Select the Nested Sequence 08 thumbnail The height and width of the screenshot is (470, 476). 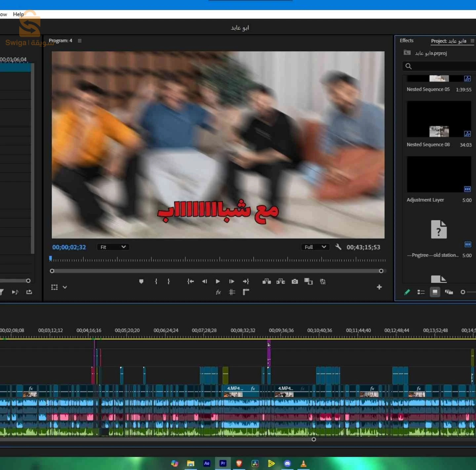pyautogui.click(x=439, y=119)
